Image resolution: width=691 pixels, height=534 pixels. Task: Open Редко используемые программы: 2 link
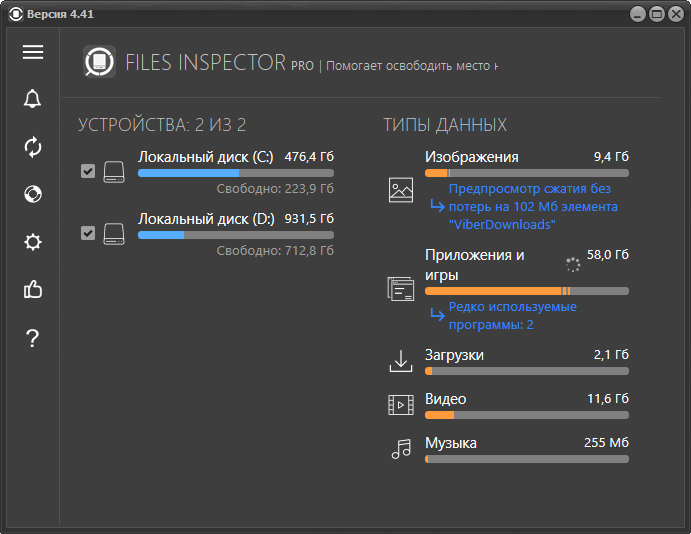point(513,316)
